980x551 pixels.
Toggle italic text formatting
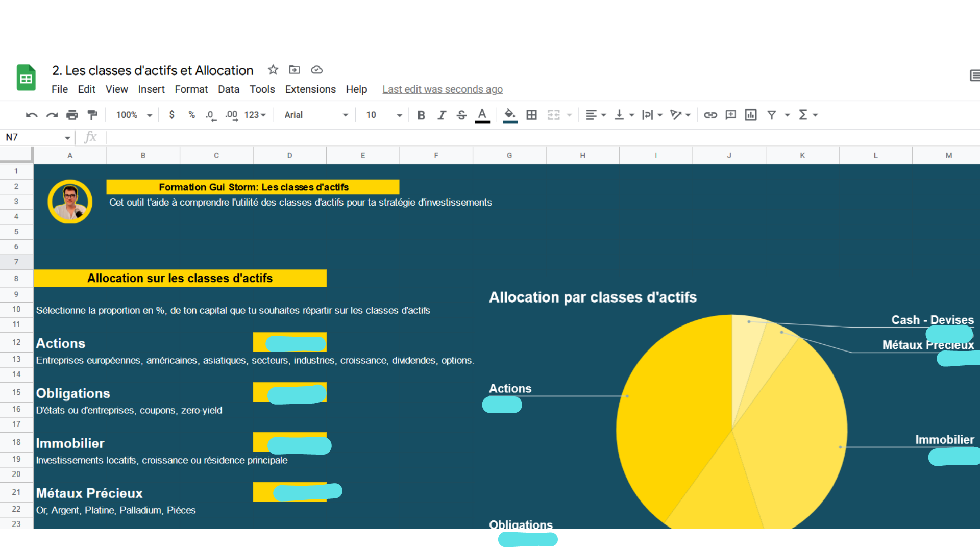pyautogui.click(x=442, y=115)
